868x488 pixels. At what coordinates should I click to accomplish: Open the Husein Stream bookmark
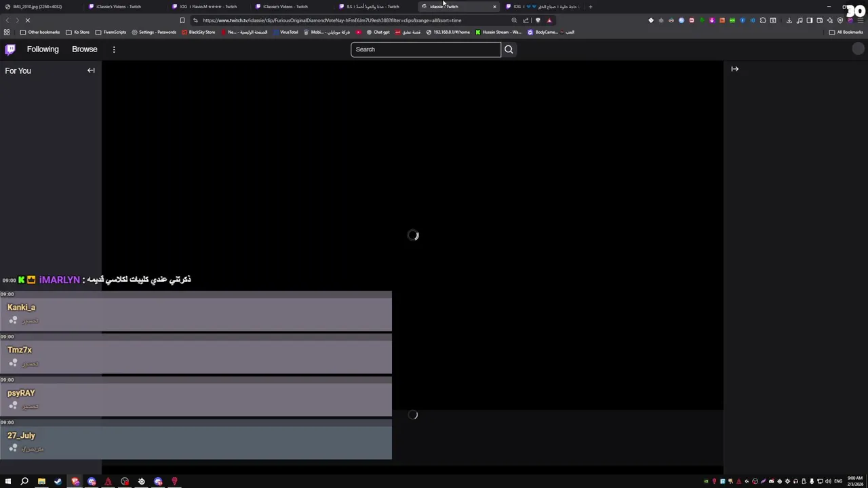point(498,32)
